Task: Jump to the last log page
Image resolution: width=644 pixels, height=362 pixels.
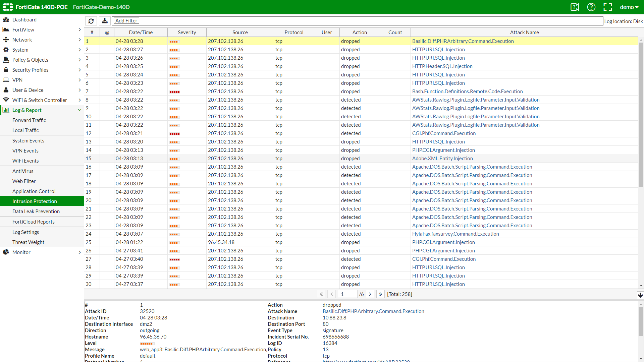Action: click(x=380, y=294)
